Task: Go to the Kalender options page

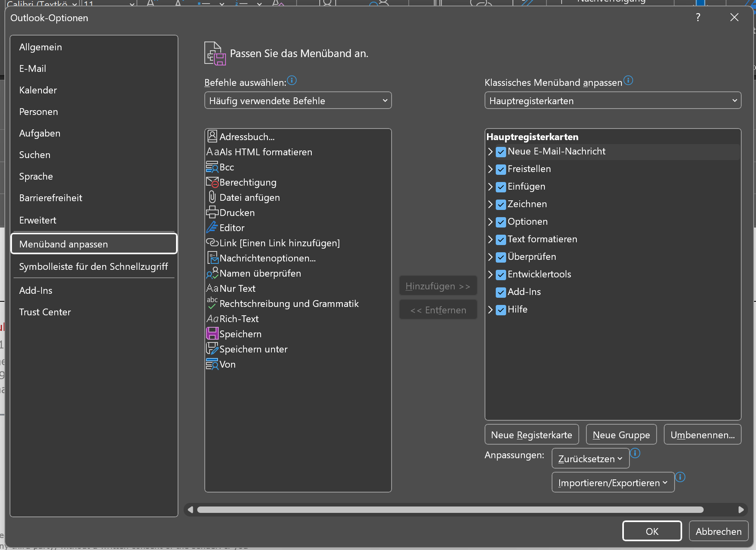Action: [x=94, y=90]
